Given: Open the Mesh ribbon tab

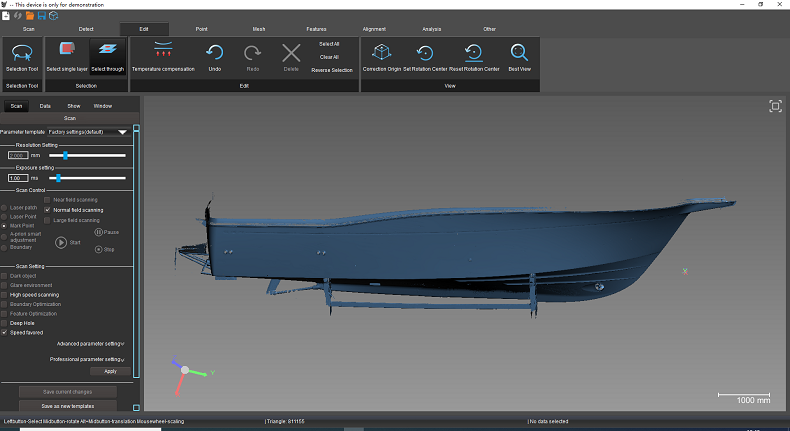Looking at the screenshot, I should point(259,29).
